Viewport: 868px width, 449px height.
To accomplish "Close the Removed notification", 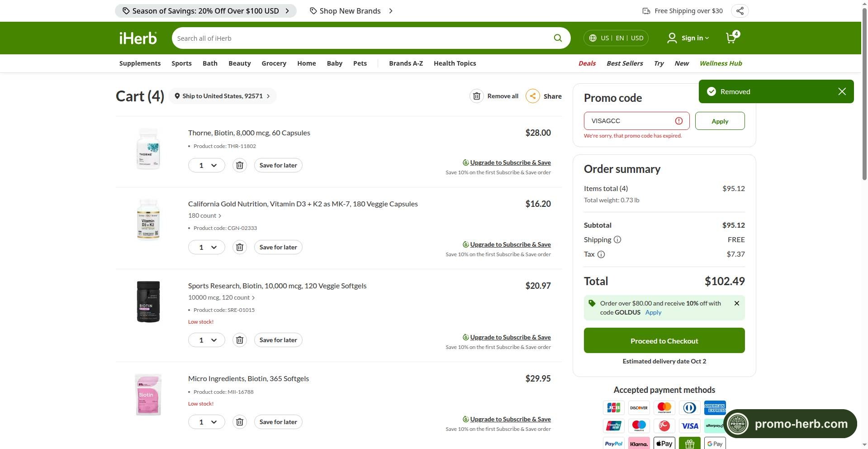I will pos(842,91).
